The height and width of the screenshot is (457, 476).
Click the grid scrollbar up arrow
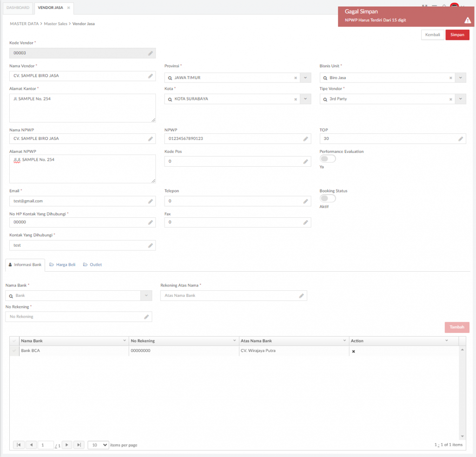click(463, 350)
